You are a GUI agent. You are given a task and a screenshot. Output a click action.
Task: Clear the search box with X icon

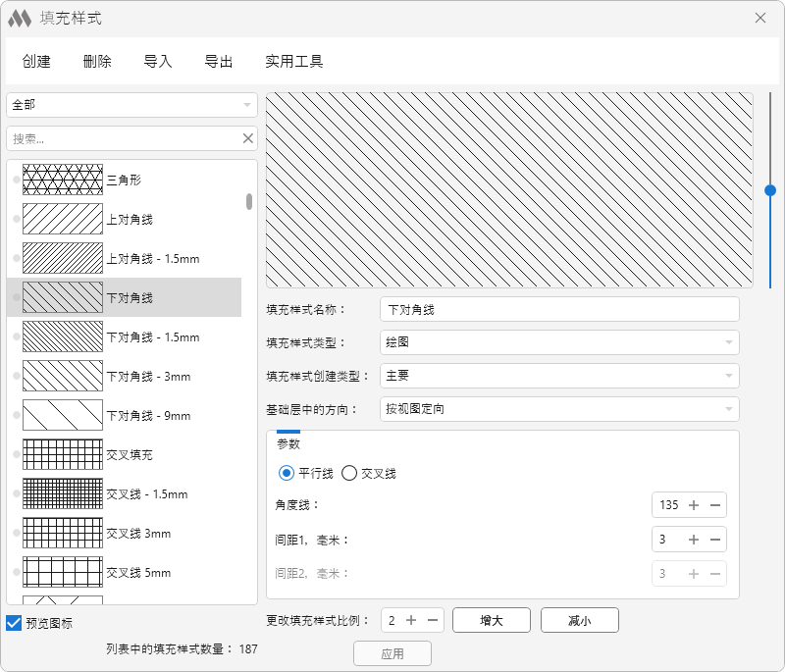coord(248,138)
